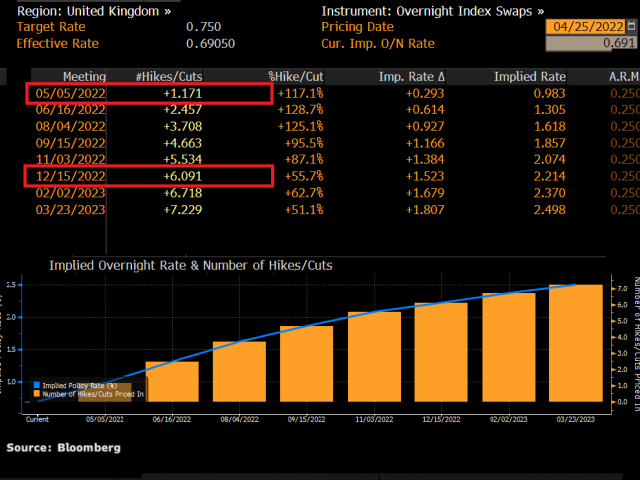Click the small chart icon beside +117.1%
The image size is (640, 480).
tap(320, 94)
